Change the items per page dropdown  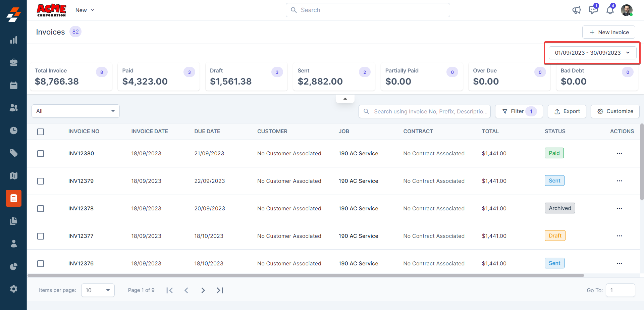[98, 290]
